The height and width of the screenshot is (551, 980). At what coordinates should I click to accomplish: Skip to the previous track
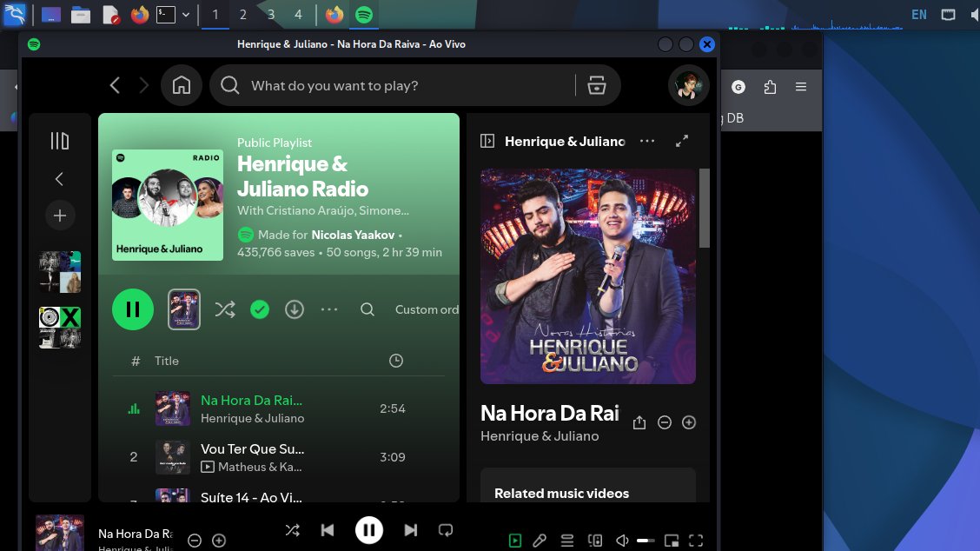pyautogui.click(x=328, y=530)
